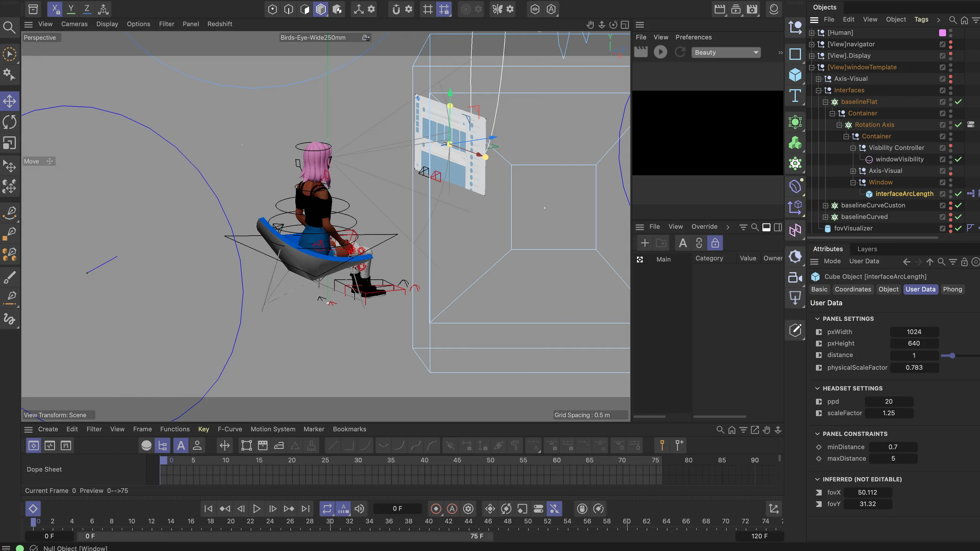The image size is (980, 551).
Task: Adjust the distance slider handle
Action: tap(952, 355)
